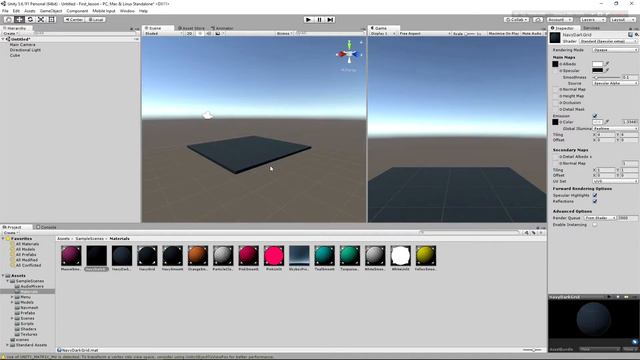Open the Account dropdown

click(x=560, y=19)
